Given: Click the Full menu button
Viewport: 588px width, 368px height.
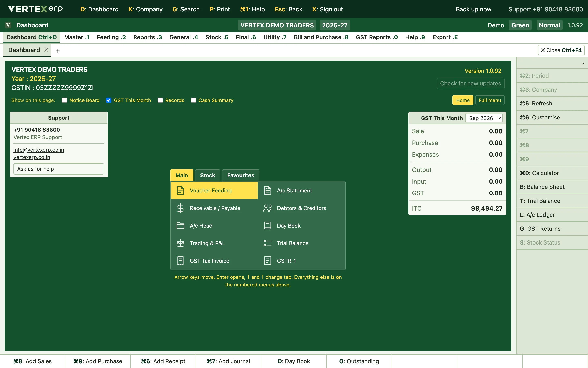Looking at the screenshot, I should click(490, 100).
